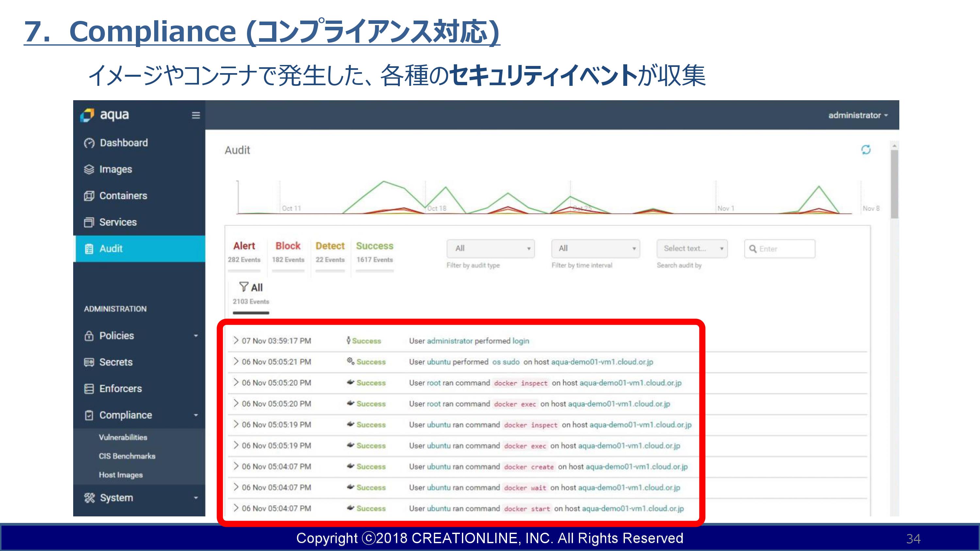Refresh the Audit page with refresh icon
The height and width of the screenshot is (551, 980).
click(866, 150)
